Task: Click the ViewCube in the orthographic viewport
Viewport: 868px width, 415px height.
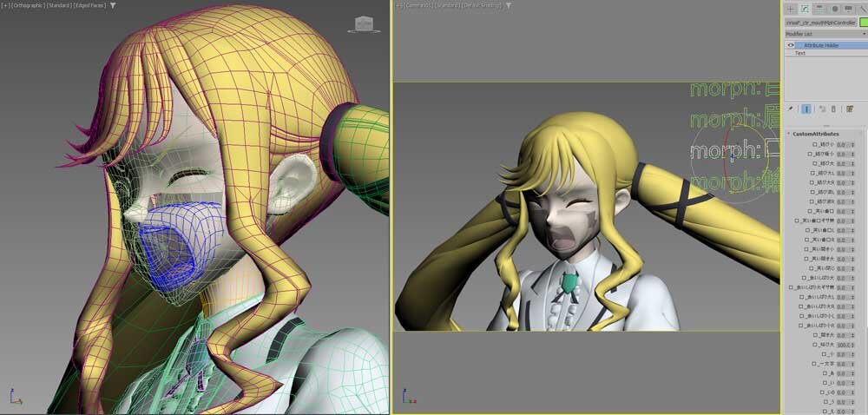Action: (x=365, y=23)
